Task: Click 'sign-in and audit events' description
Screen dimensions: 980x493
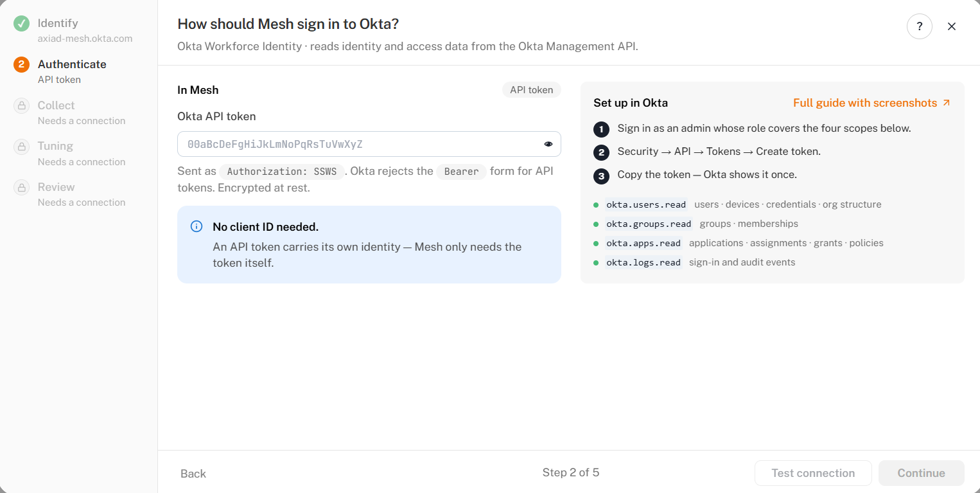Action: [742, 262]
